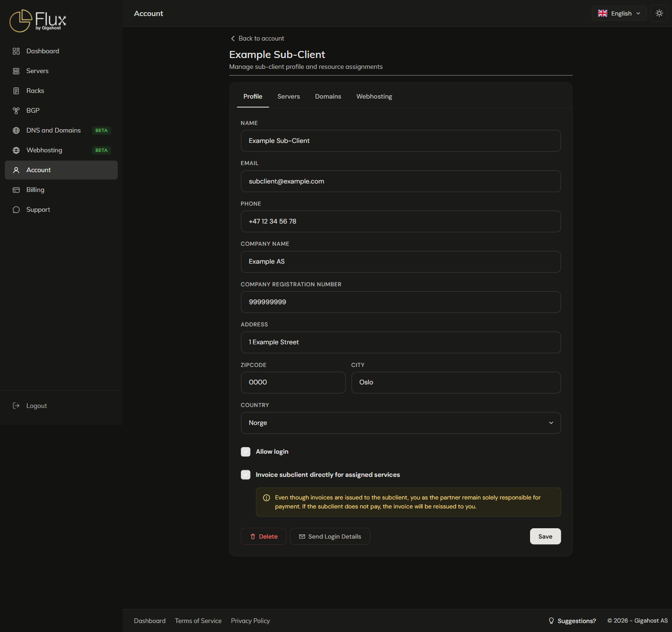Click the Support chat bubble icon

coord(16,209)
